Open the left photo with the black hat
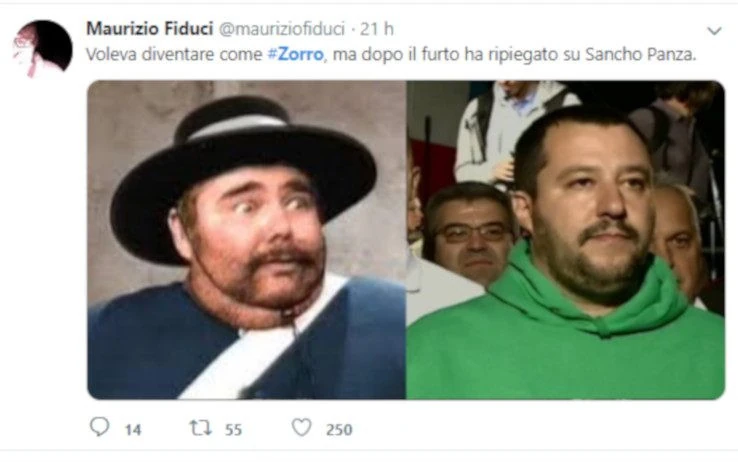The height and width of the screenshot is (462, 738). click(247, 240)
